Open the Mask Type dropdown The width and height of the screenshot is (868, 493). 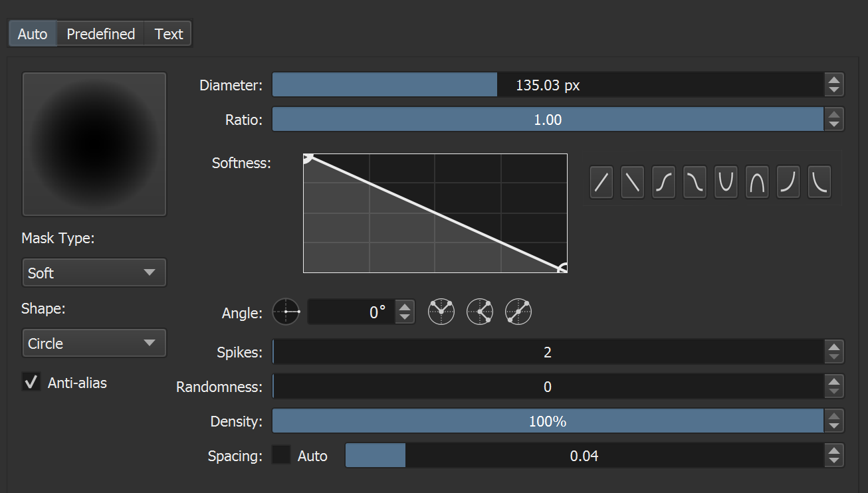[x=94, y=273]
